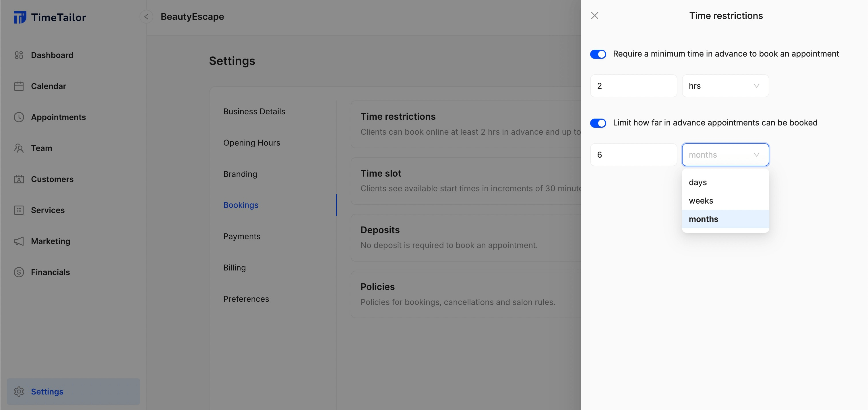Open the Services list icon
This screenshot has width=868, height=410.
pyautogui.click(x=19, y=210)
